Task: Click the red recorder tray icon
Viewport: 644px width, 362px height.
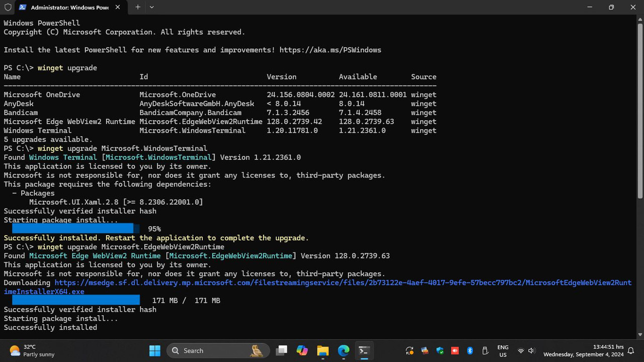Action: pos(455,350)
